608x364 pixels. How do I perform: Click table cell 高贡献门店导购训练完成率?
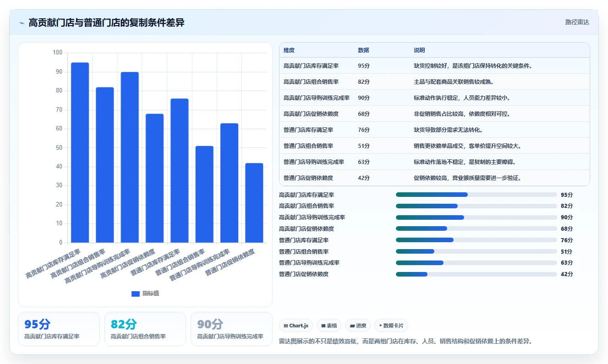click(x=317, y=98)
